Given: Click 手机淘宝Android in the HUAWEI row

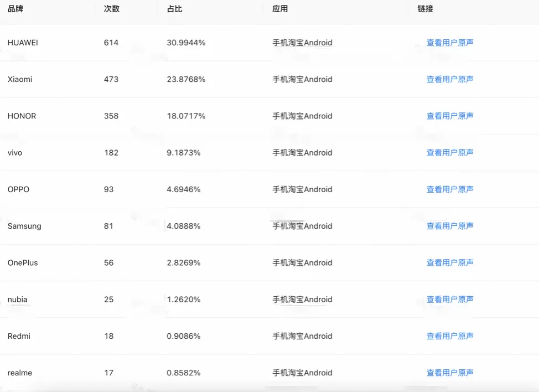Looking at the screenshot, I should 303,43.
